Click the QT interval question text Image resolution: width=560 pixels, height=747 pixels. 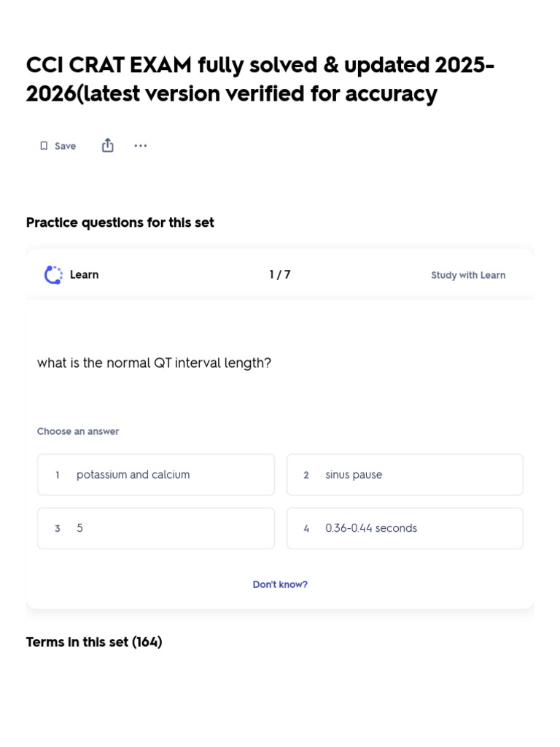[x=155, y=363]
